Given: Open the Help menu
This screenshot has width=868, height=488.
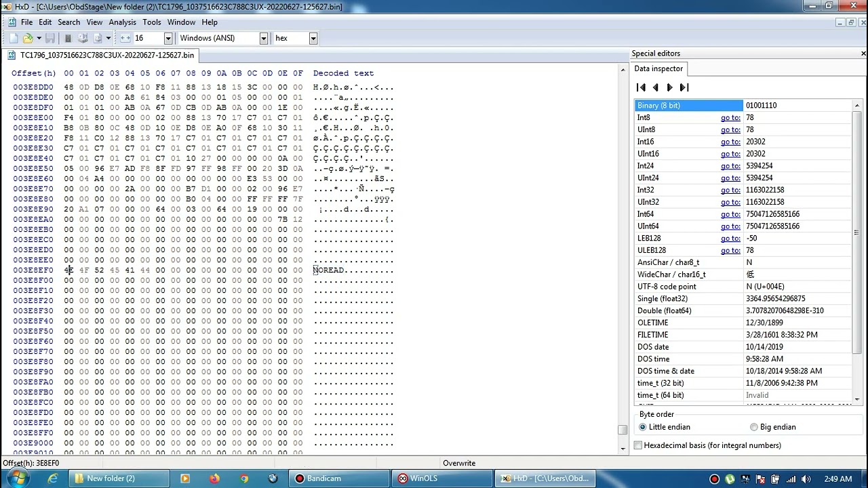Looking at the screenshot, I should pos(210,22).
